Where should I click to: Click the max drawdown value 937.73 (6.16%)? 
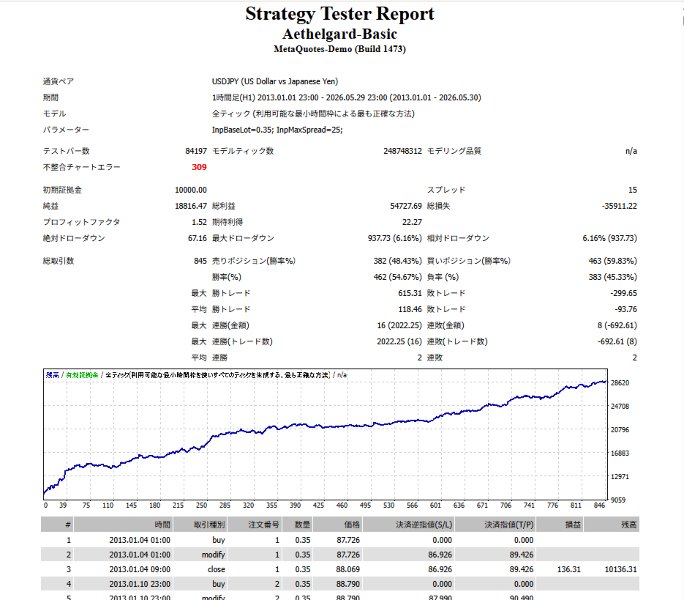point(394,238)
